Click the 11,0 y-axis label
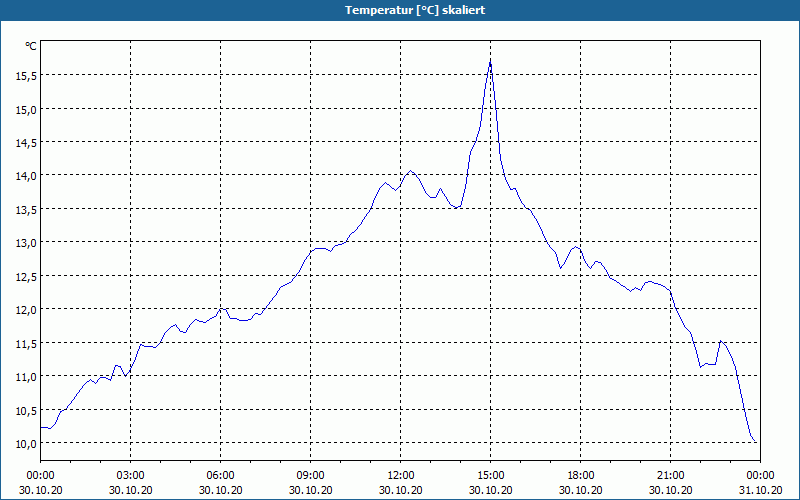 [26, 377]
